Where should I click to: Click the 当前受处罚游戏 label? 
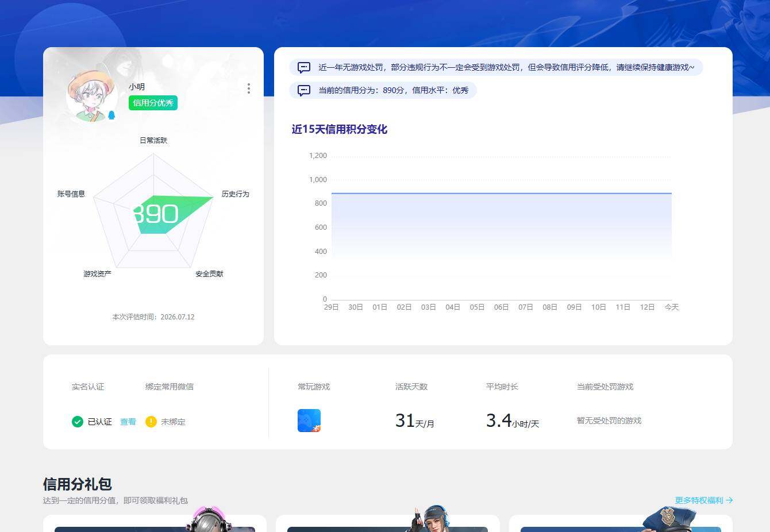[605, 387]
